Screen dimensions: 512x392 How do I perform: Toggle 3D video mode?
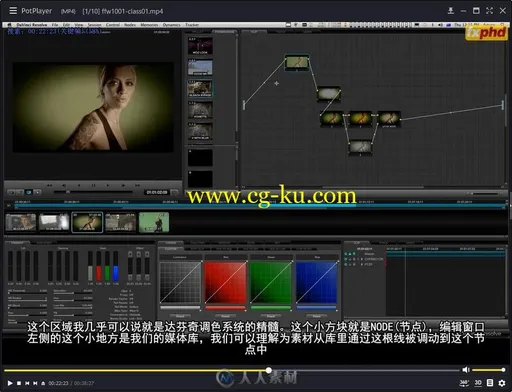[x=478, y=383]
